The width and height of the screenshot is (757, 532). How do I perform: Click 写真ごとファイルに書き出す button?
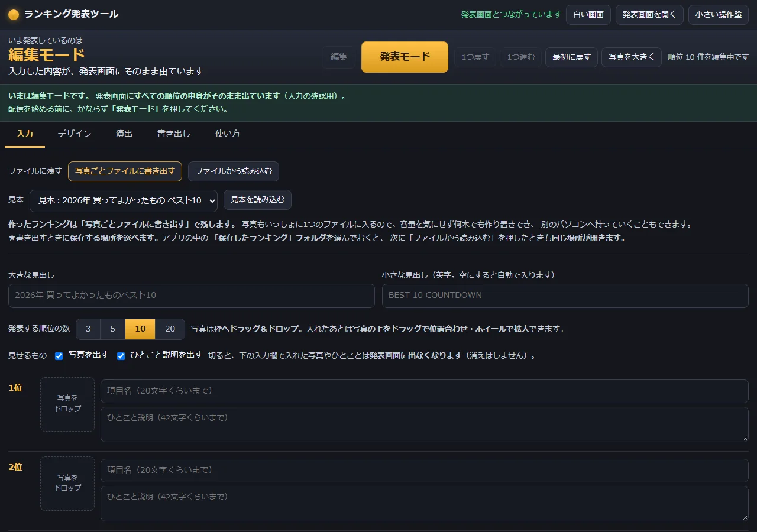coord(125,171)
